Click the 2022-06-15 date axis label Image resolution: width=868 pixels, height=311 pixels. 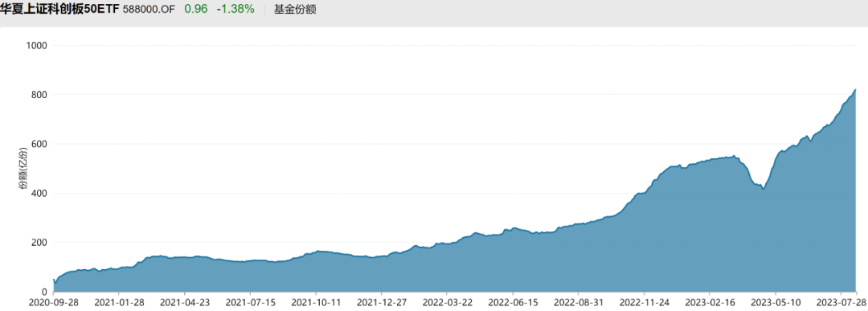coord(513,304)
